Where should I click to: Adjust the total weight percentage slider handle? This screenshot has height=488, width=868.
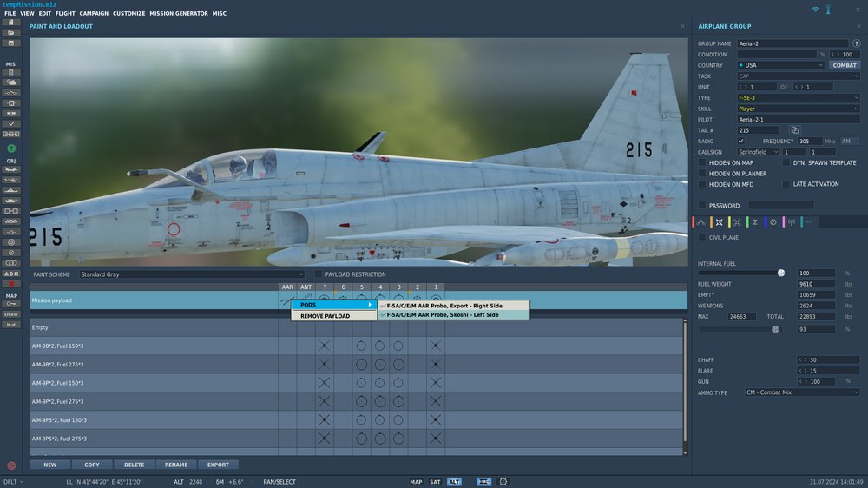(775, 330)
